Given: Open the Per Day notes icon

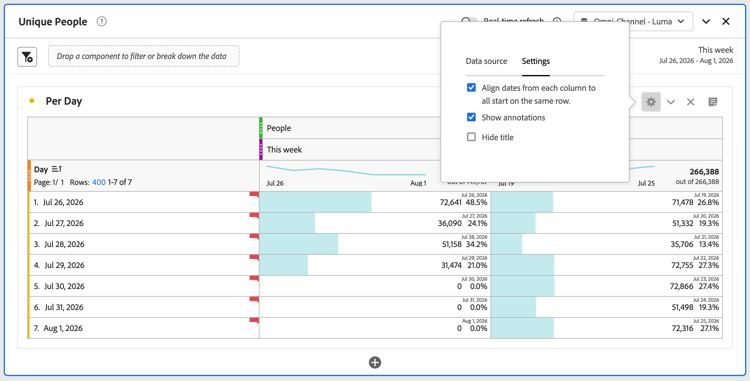Looking at the screenshot, I should point(713,102).
